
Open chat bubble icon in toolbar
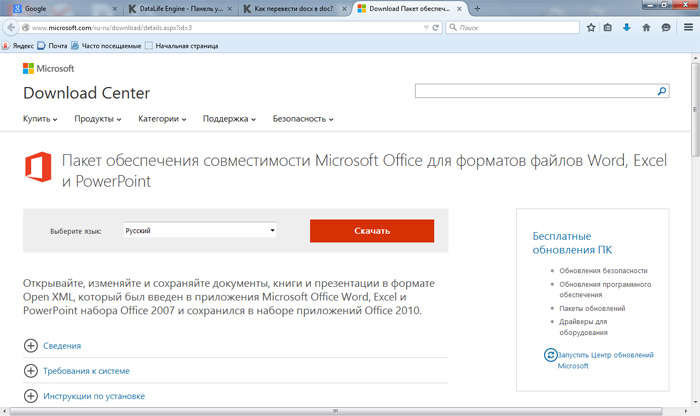point(666,28)
